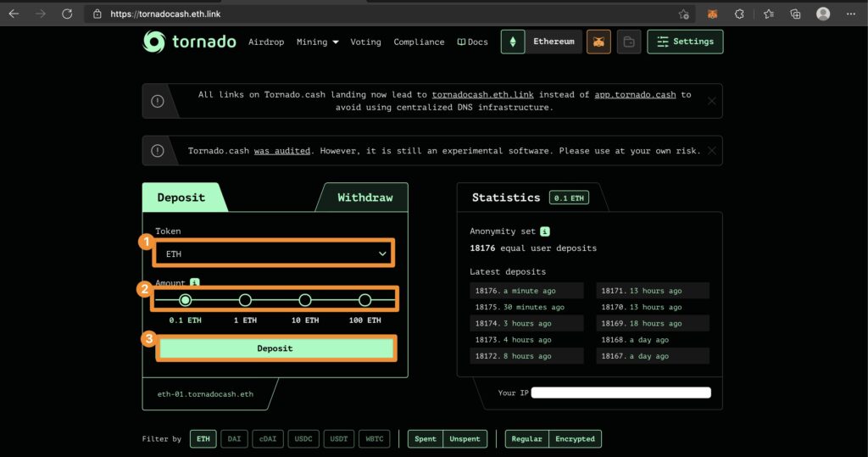868x457 pixels.
Task: Open the browser more options menu
Action: pos(851,14)
